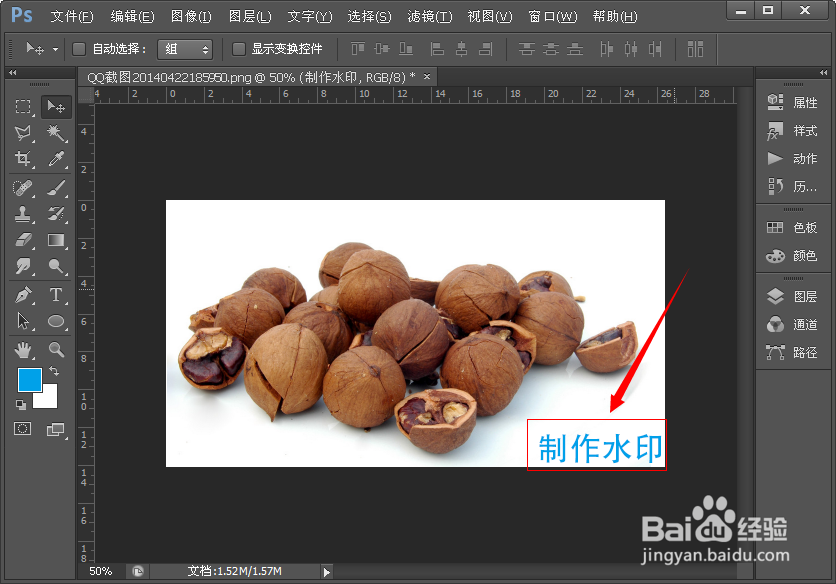Select the Move tool
This screenshot has height=584, width=836.
tap(57, 107)
